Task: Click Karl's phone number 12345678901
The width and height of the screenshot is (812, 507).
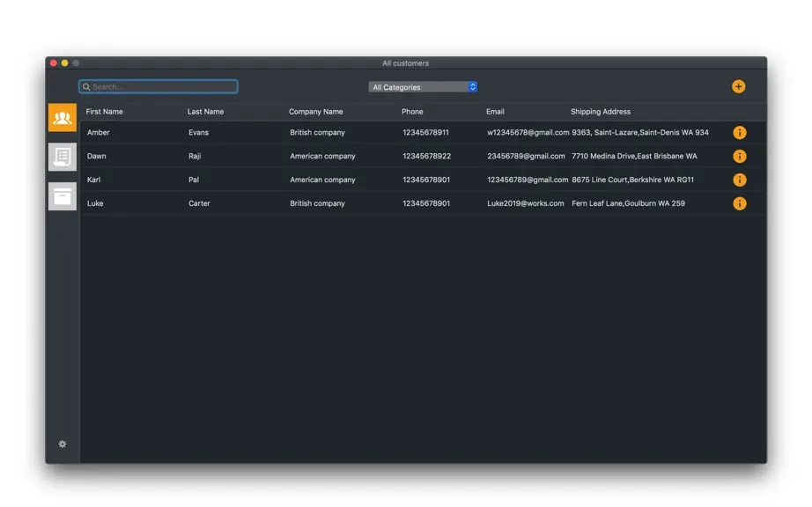Action: pyautogui.click(x=426, y=180)
